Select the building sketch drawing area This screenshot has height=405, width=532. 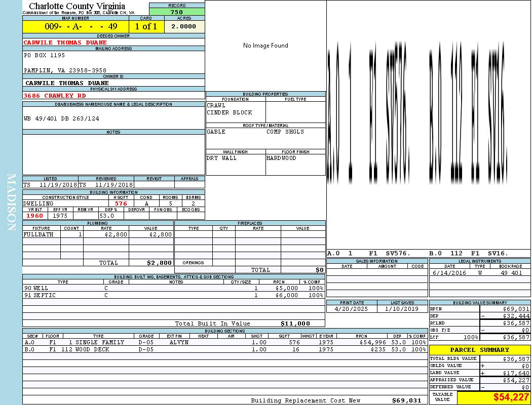(429, 125)
